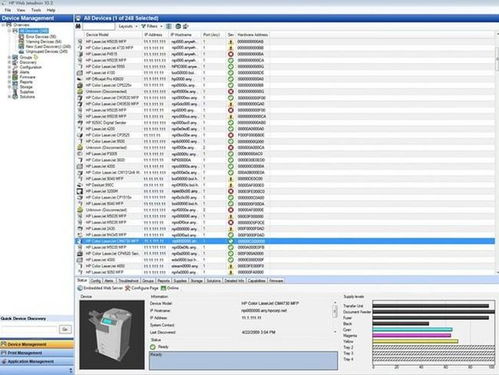Click the globe refresh icon in toolbar
The image size is (499, 375).
point(178,26)
